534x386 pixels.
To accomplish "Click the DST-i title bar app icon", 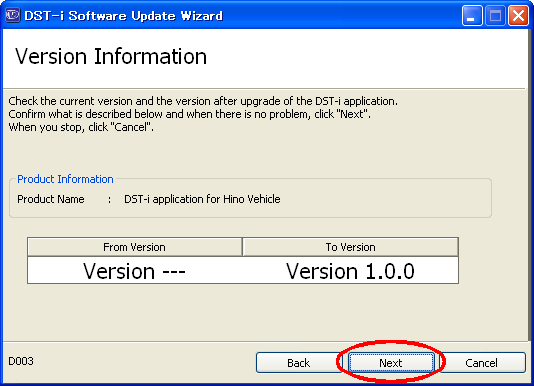I will coord(13,16).
